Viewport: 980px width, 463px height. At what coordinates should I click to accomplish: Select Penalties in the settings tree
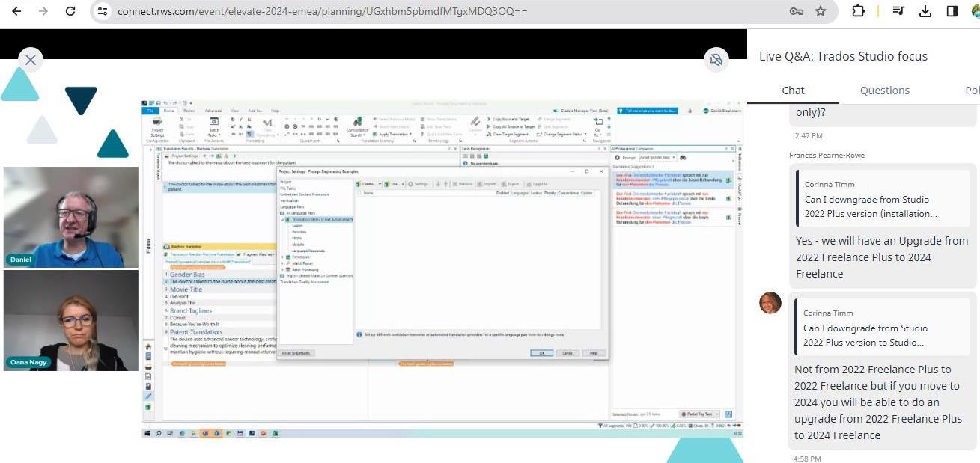click(x=299, y=232)
